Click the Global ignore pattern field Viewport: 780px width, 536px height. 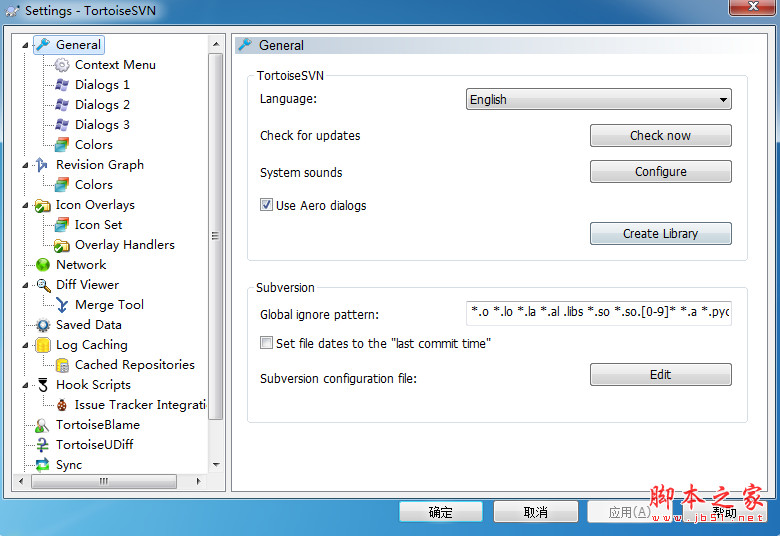(x=598, y=313)
